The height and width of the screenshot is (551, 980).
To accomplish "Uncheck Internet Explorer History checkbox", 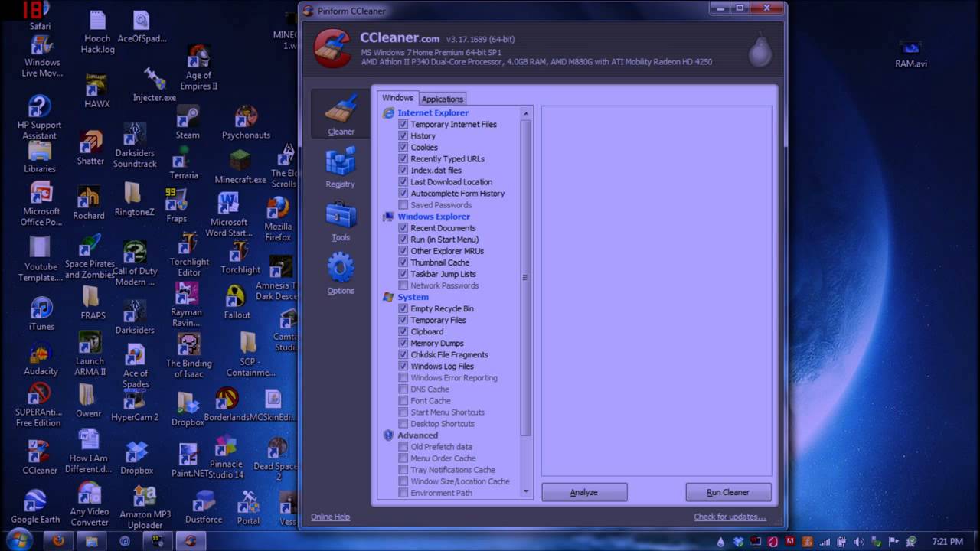I will 403,135.
